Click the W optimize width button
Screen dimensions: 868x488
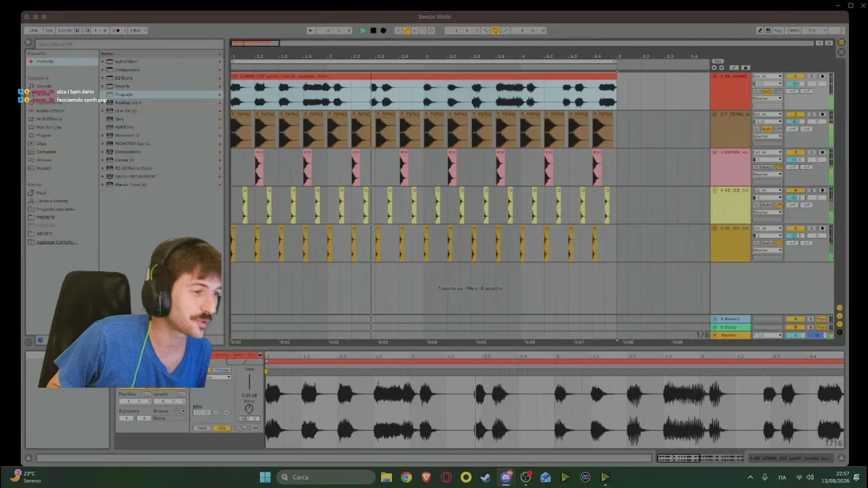tap(829, 43)
